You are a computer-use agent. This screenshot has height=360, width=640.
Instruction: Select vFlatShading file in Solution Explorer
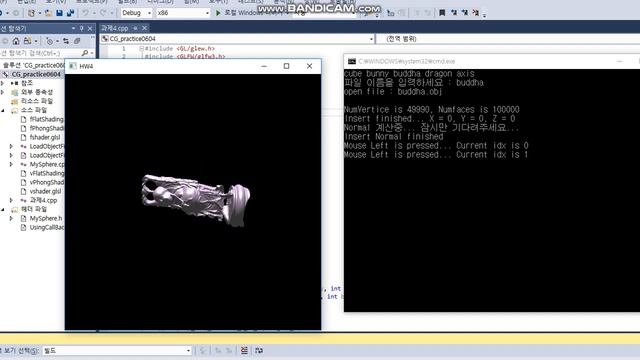pos(46,173)
